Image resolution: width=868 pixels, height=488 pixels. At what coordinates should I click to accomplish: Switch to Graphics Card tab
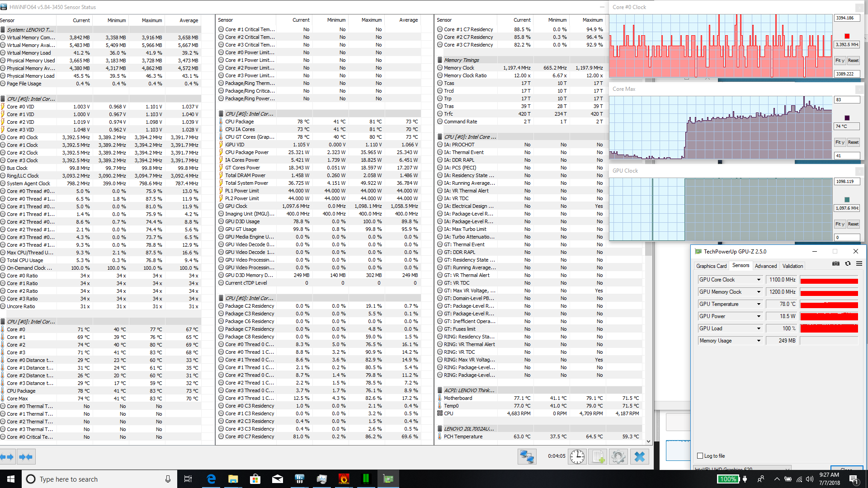[x=711, y=266]
